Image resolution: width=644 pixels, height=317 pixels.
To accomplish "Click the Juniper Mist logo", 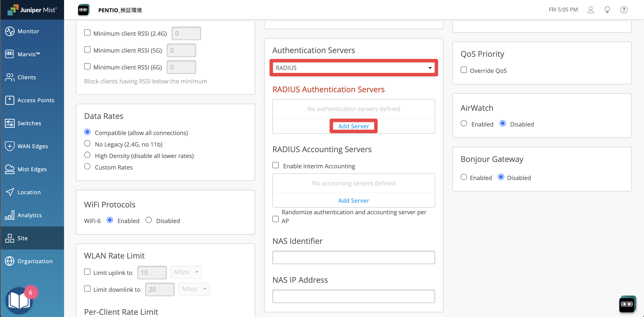I will tap(32, 10).
